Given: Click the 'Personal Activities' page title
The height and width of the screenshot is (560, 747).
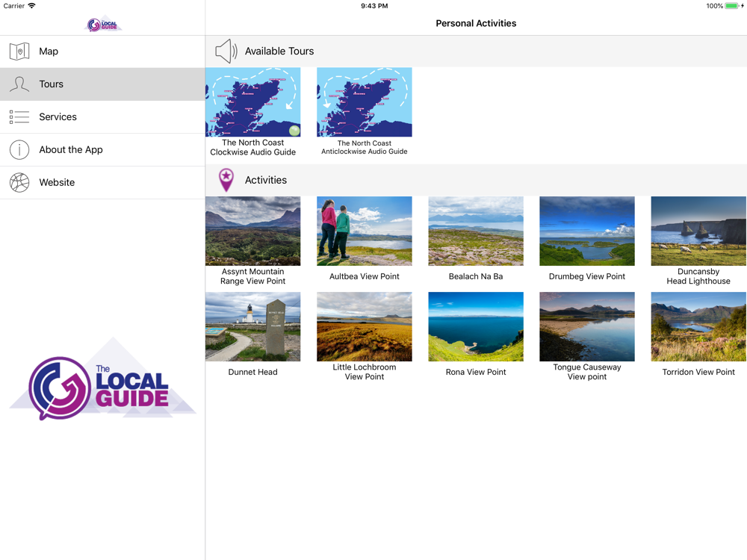Looking at the screenshot, I should point(476,23).
